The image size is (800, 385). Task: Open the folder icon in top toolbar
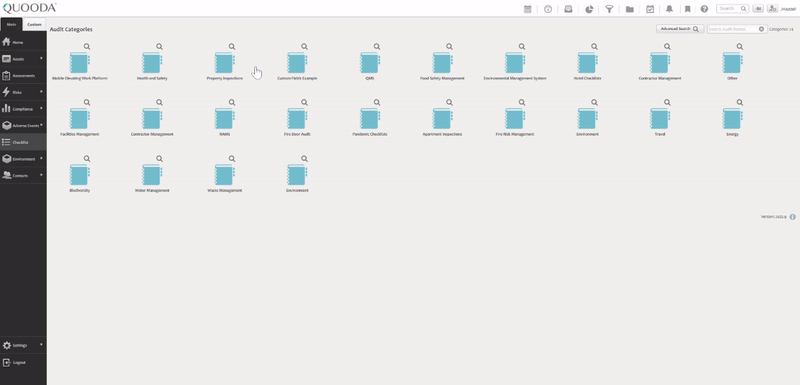(x=630, y=9)
